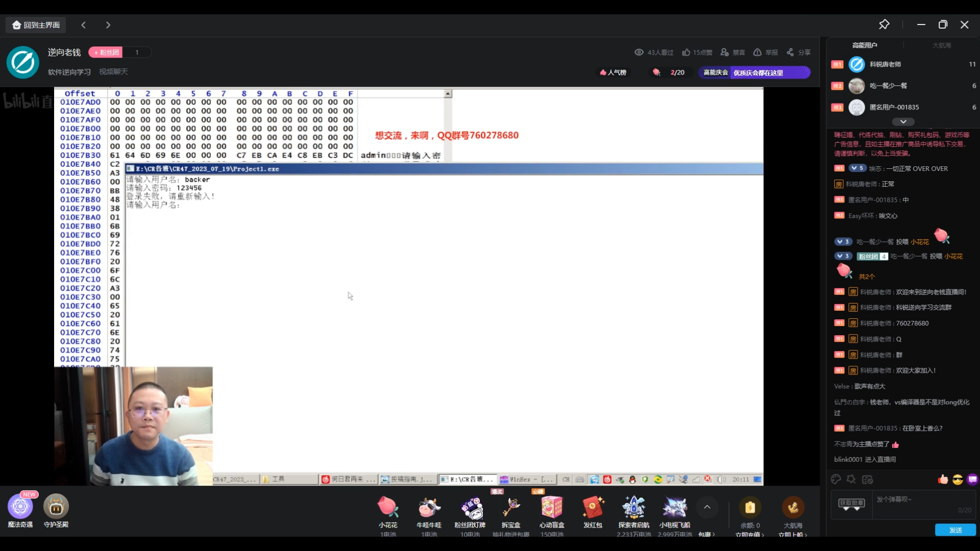Select Project1.exe console title bar

click(444, 169)
